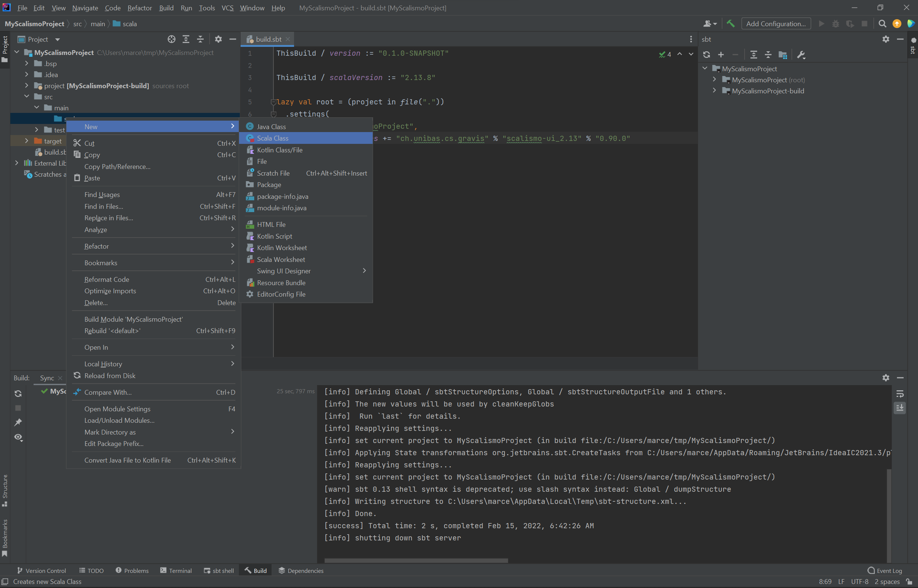Click the inspection checkmark count 4

[x=665, y=55]
